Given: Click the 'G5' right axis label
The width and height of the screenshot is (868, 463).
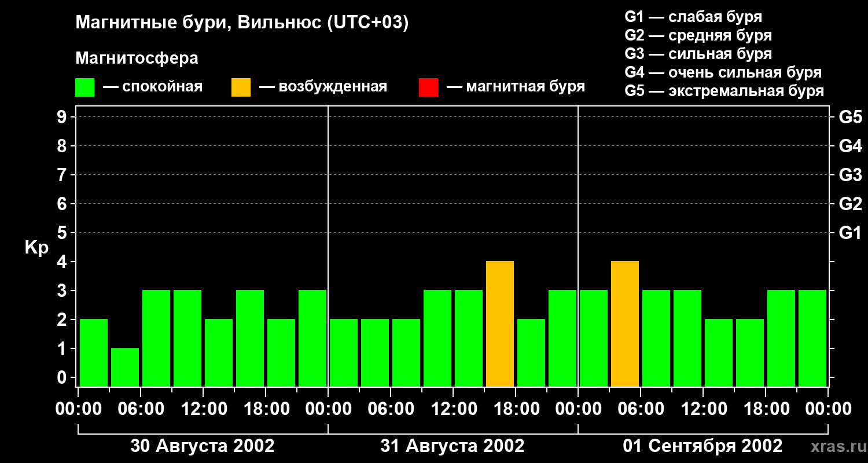Looking at the screenshot, I should pyautogui.click(x=850, y=117).
